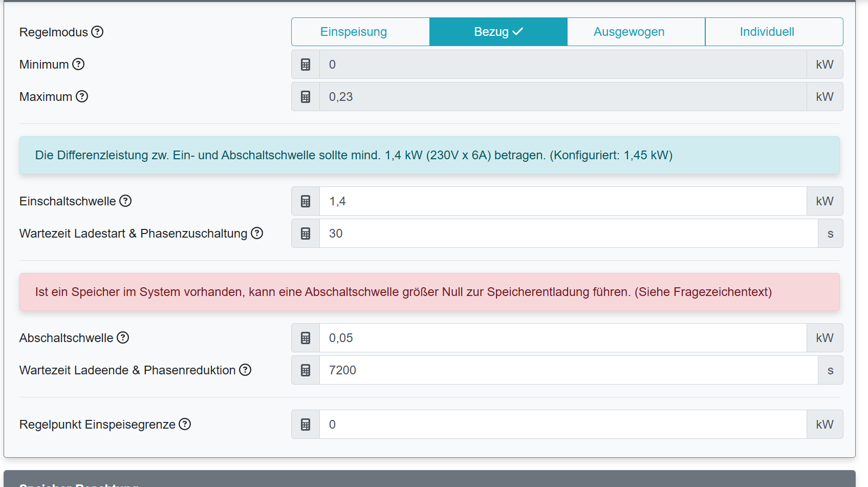Open the calculator for Wartezeit Ladestart
The width and height of the screenshot is (868, 487).
pyautogui.click(x=305, y=233)
